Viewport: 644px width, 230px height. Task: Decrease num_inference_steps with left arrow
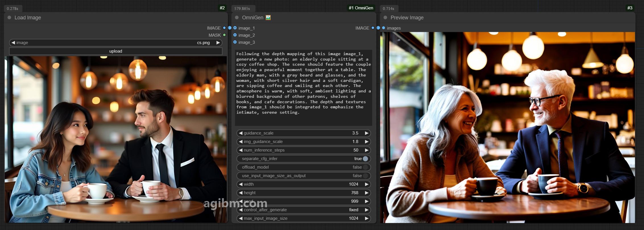pyautogui.click(x=241, y=150)
